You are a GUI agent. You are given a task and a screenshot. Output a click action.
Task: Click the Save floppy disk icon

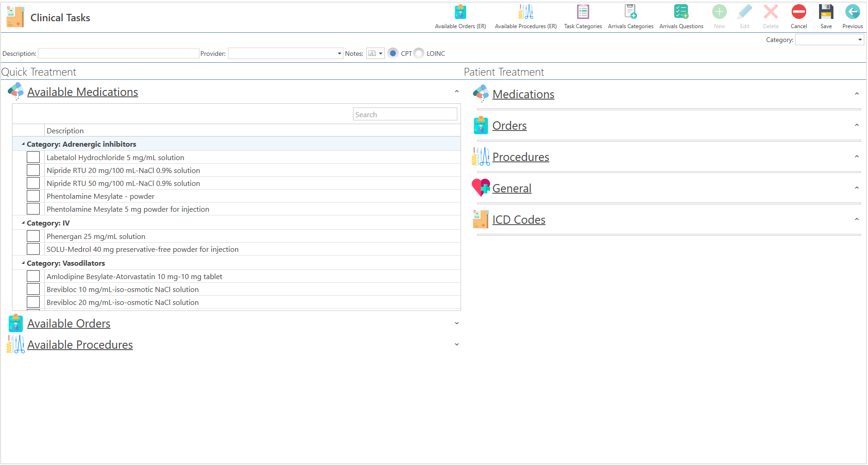click(x=826, y=12)
